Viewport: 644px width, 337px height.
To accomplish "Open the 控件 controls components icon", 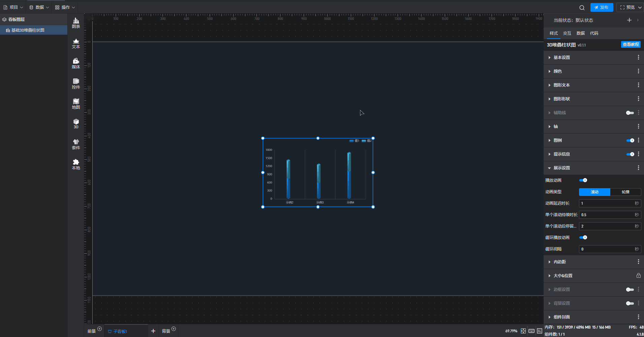I will click(76, 83).
